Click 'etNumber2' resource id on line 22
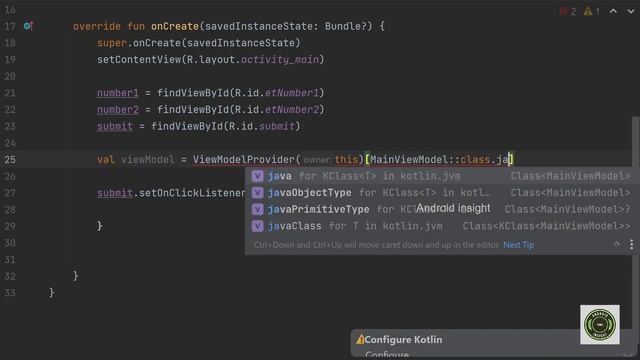This screenshot has height=360, width=640. click(291, 110)
